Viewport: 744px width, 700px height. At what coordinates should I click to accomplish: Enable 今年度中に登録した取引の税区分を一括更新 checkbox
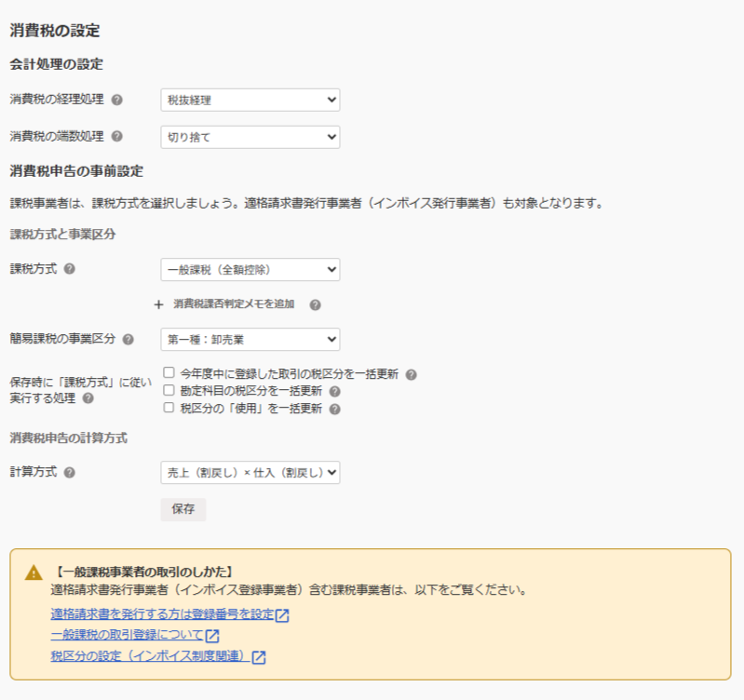point(169,373)
